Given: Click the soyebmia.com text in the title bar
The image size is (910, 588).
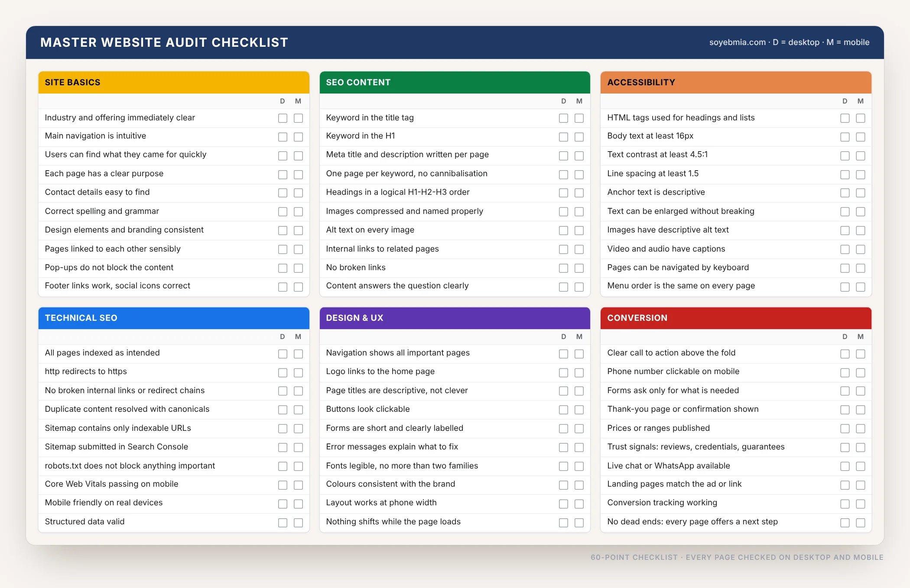Looking at the screenshot, I should pos(738,42).
